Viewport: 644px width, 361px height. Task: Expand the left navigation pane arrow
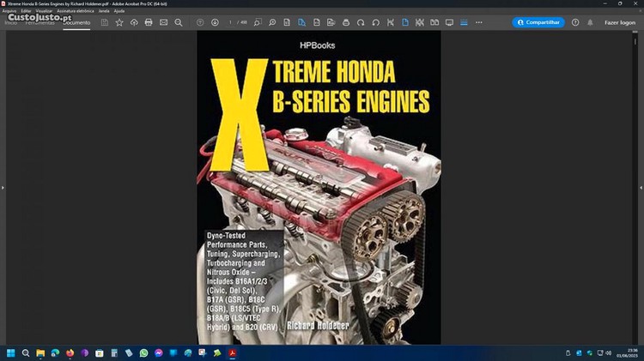(x=3, y=188)
